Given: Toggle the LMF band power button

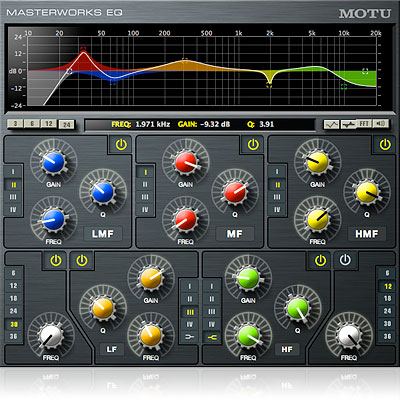Looking at the screenshot, I should click(121, 145).
